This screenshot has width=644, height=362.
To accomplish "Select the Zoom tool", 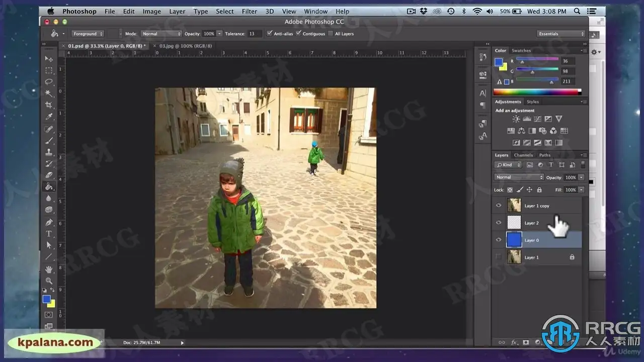I will [x=49, y=281].
